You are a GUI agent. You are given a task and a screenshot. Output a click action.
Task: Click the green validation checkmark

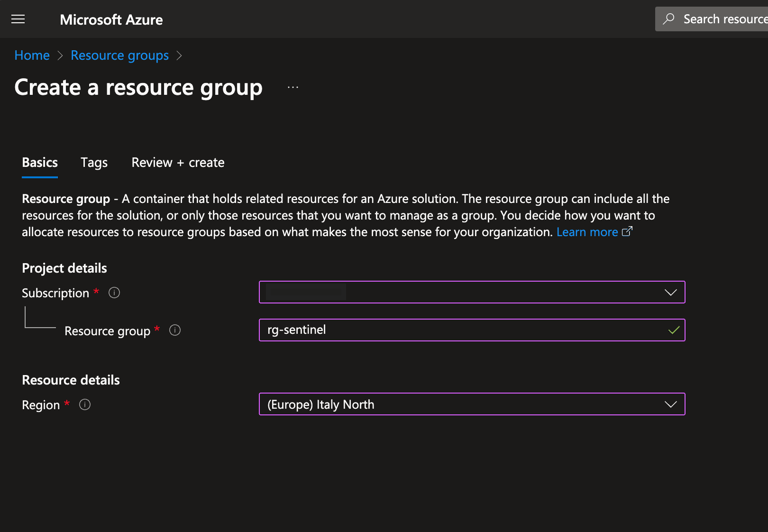pos(674,330)
